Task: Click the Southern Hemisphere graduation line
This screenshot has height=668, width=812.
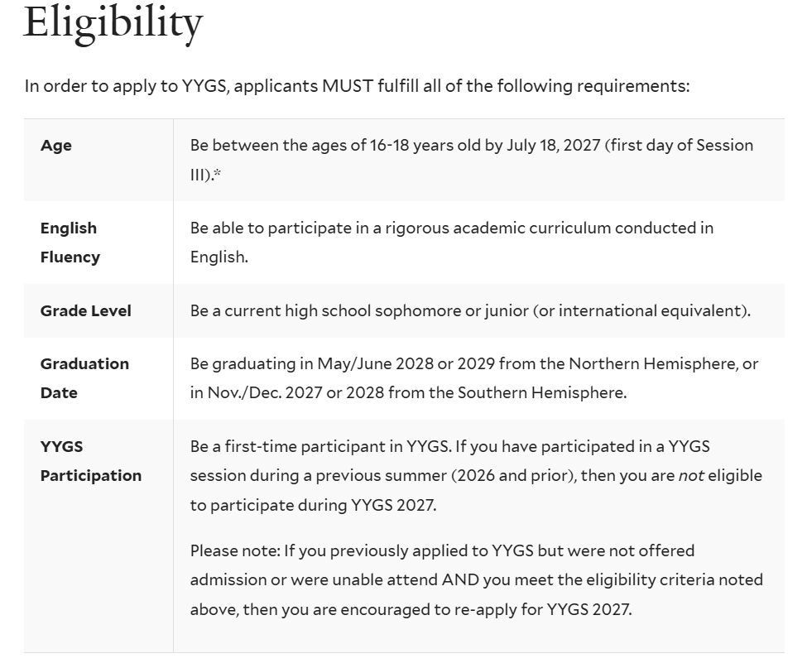Action: (x=408, y=392)
